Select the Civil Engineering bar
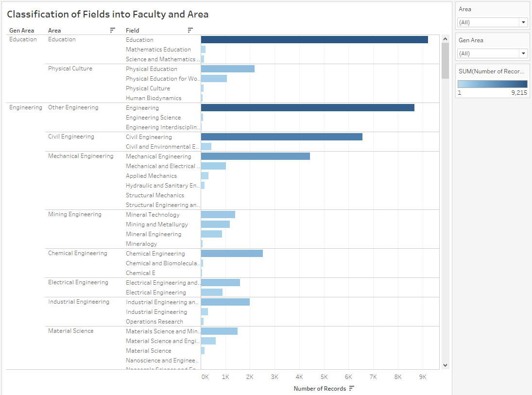 click(x=282, y=137)
